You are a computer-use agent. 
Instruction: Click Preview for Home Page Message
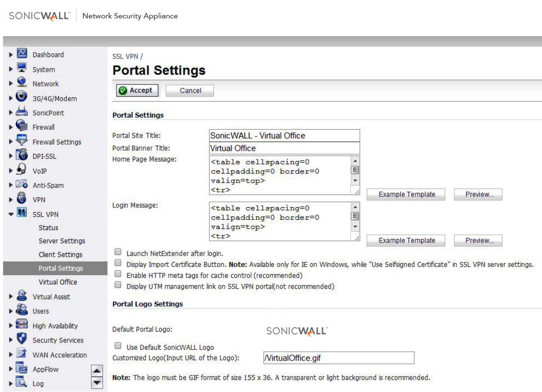click(477, 194)
